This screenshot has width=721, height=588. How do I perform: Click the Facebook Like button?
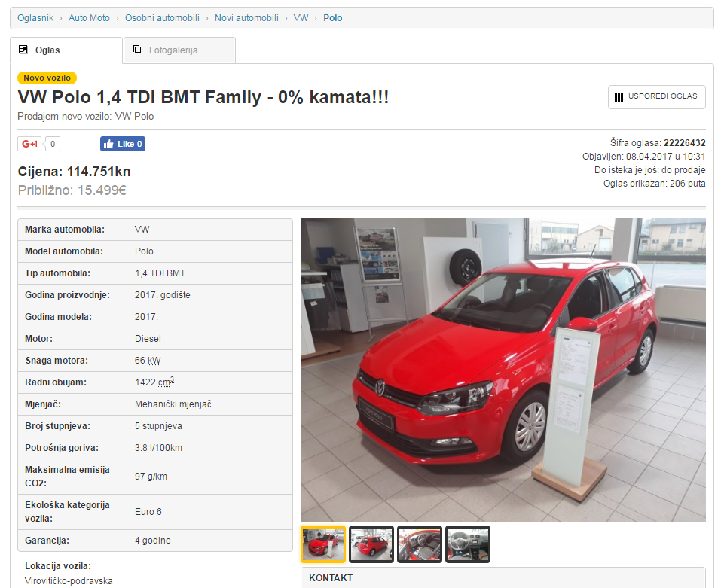point(122,144)
